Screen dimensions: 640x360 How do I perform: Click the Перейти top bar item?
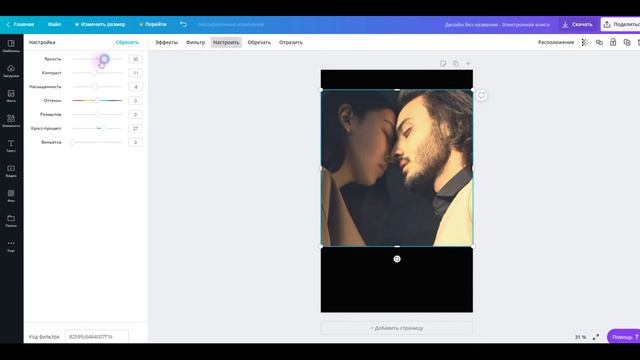pos(153,24)
